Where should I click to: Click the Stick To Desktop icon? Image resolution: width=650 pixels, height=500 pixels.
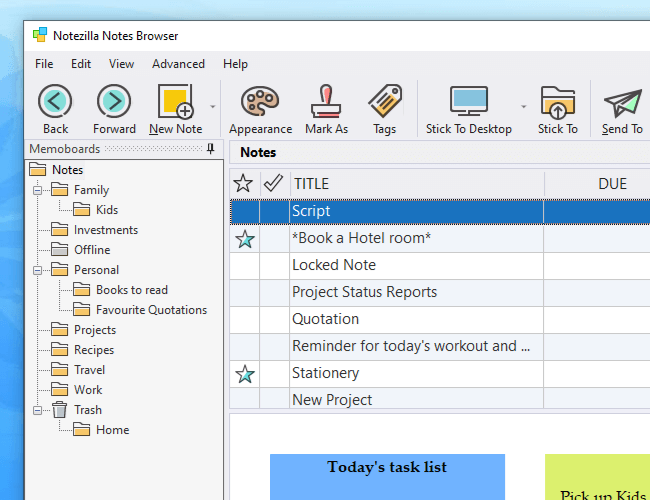(468, 102)
